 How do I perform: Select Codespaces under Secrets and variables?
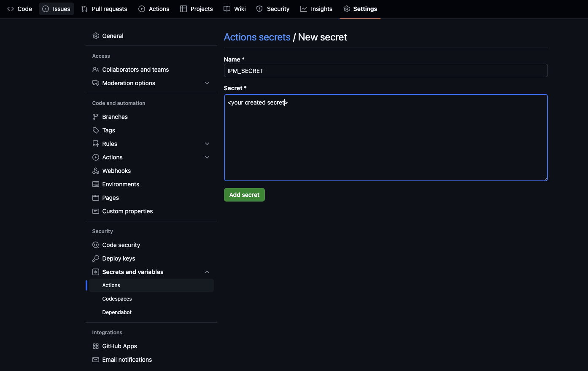tap(151, 299)
